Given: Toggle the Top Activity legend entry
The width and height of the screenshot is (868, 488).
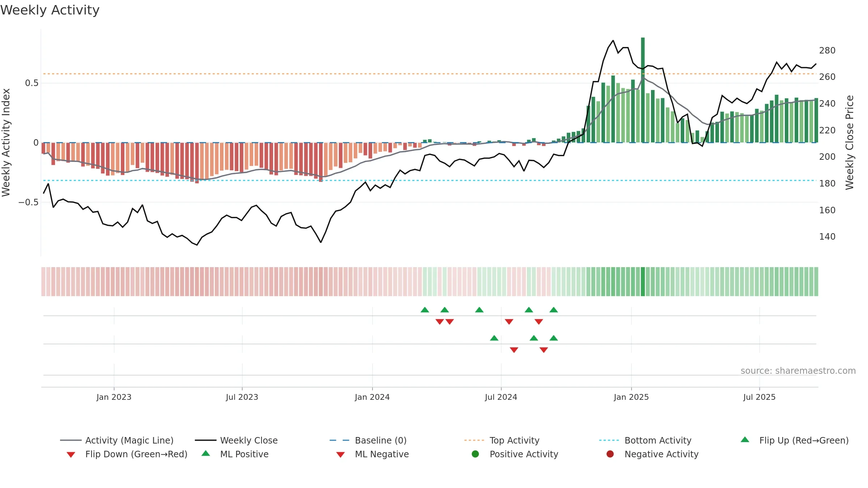Looking at the screenshot, I should click(502, 440).
